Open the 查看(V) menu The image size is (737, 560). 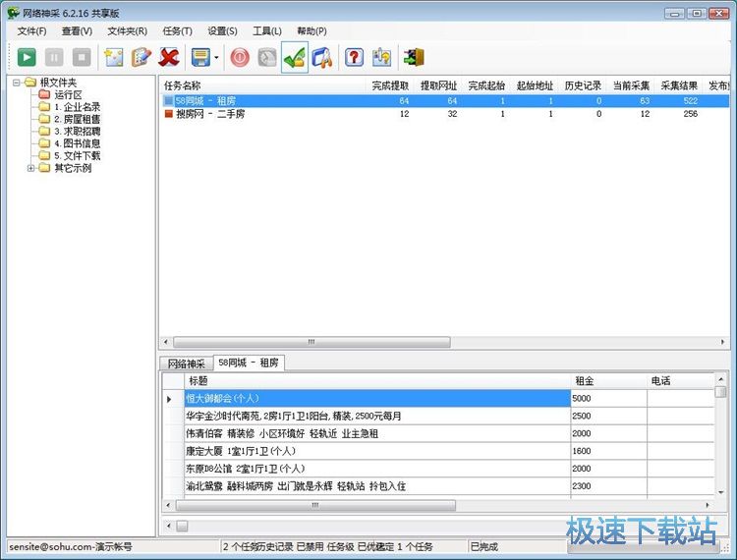coord(77,31)
